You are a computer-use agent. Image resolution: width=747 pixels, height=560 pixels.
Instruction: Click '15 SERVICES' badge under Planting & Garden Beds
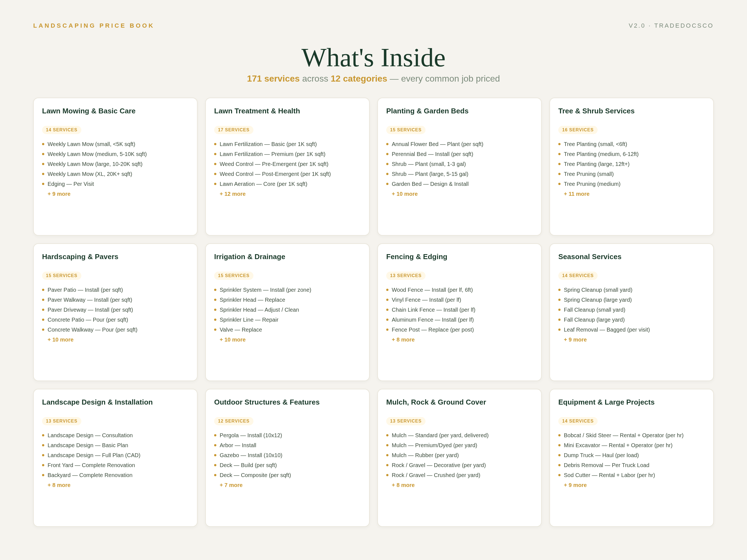(406, 130)
